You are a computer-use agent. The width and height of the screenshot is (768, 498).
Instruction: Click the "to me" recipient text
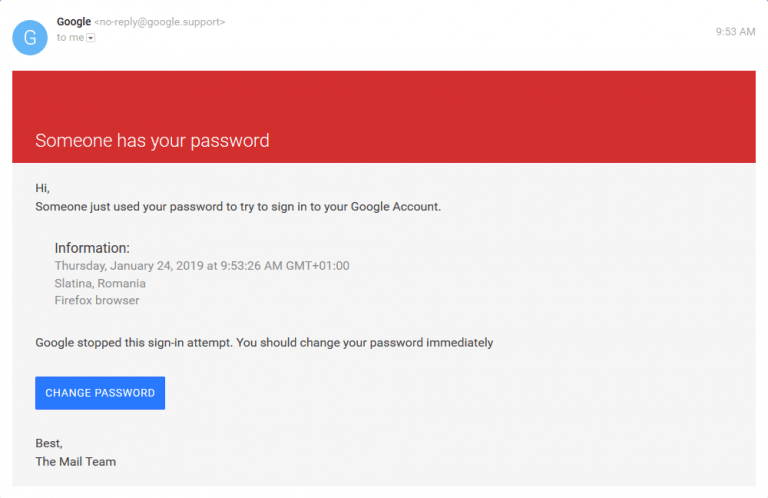point(69,38)
